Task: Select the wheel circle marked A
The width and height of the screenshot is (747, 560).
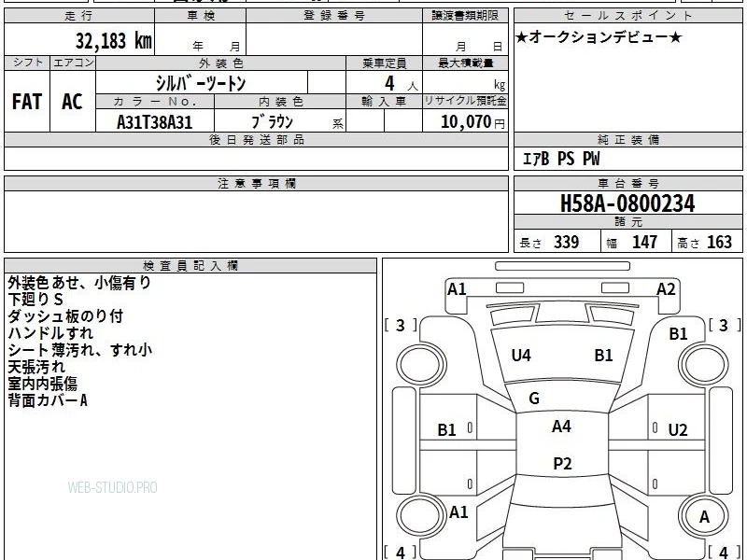Action: [x=704, y=516]
